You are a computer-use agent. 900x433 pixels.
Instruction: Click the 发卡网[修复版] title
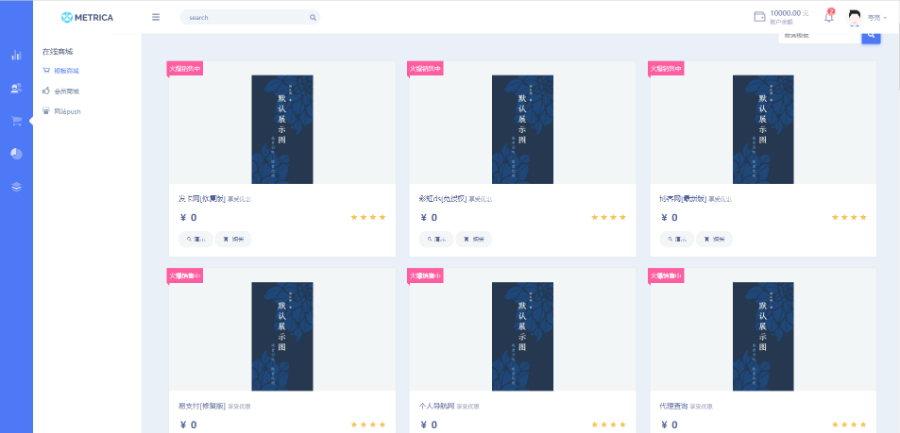pos(201,199)
